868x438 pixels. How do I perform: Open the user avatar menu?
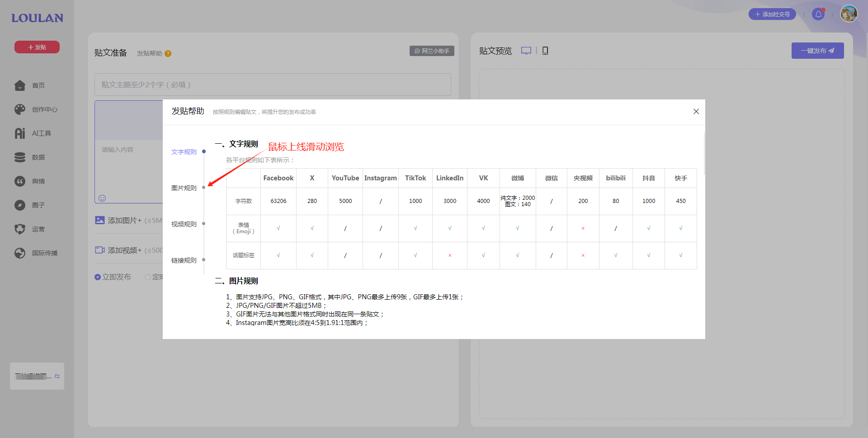[x=849, y=14]
